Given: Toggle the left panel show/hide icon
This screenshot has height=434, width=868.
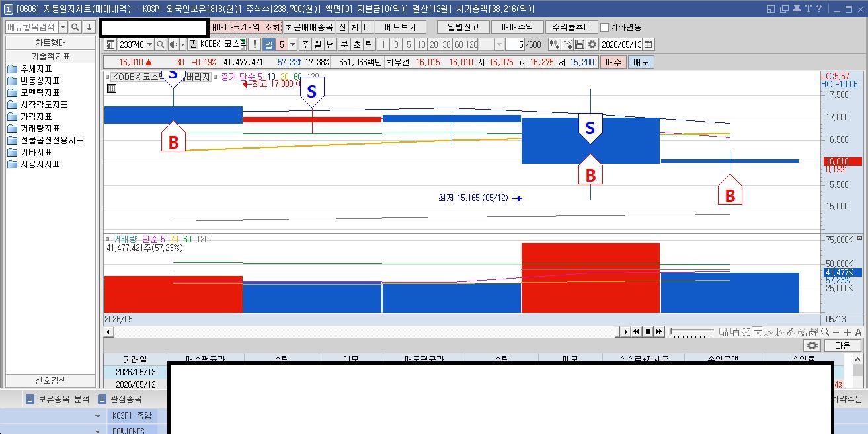Looking at the screenshot, I should tap(110, 44).
